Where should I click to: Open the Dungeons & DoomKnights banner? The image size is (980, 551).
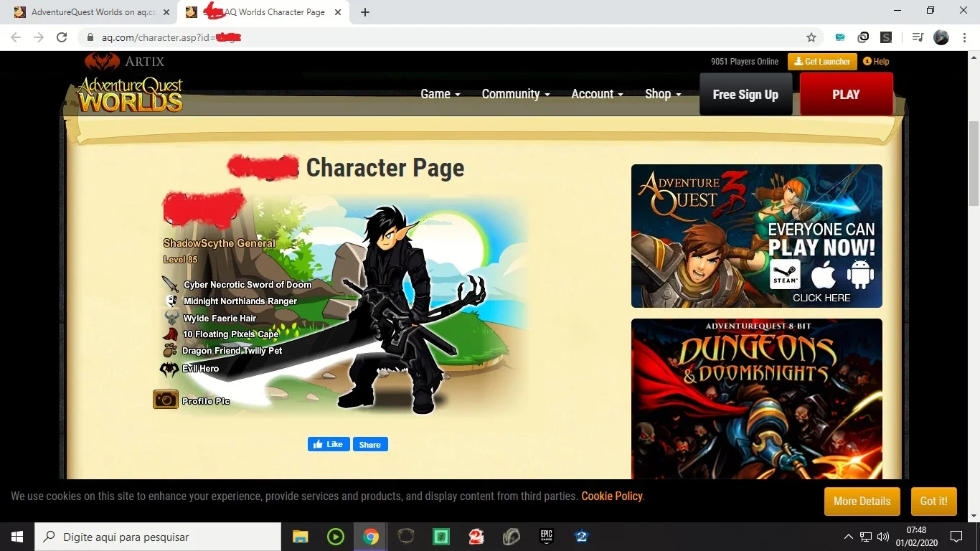click(x=757, y=399)
